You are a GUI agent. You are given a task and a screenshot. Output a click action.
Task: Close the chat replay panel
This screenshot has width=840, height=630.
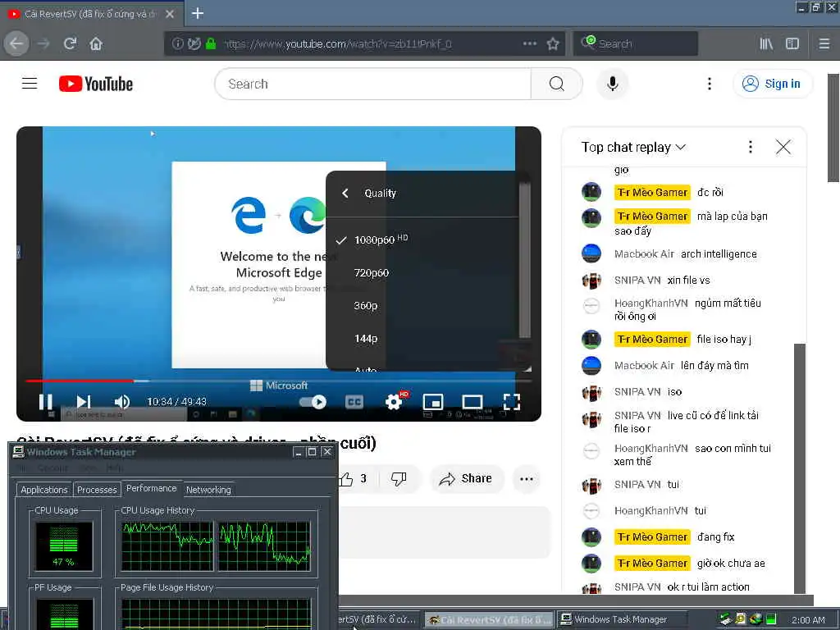pos(783,147)
